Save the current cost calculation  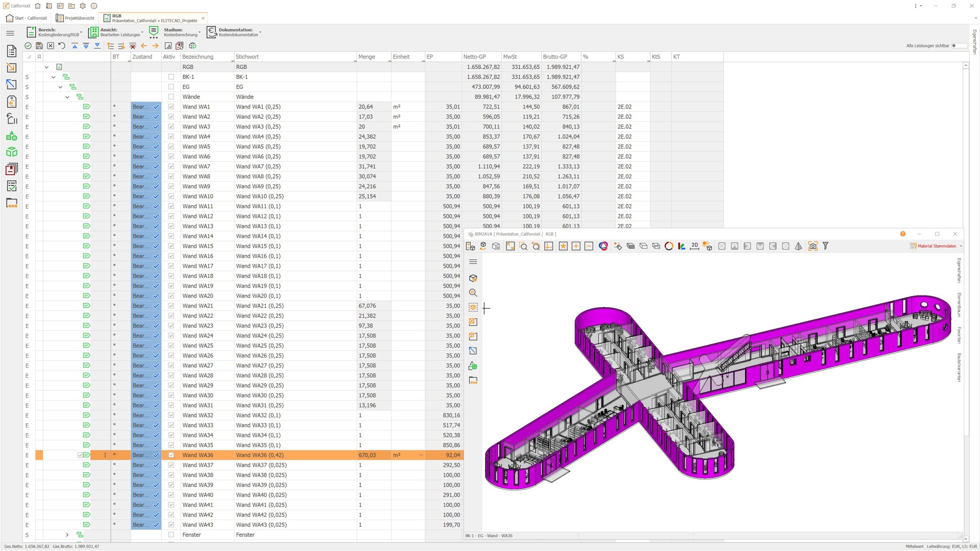(39, 46)
